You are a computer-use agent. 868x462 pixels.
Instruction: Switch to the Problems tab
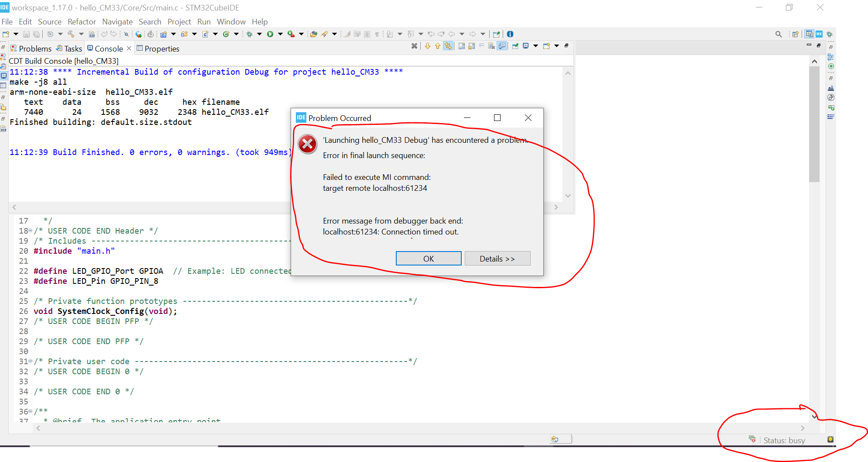(35, 48)
